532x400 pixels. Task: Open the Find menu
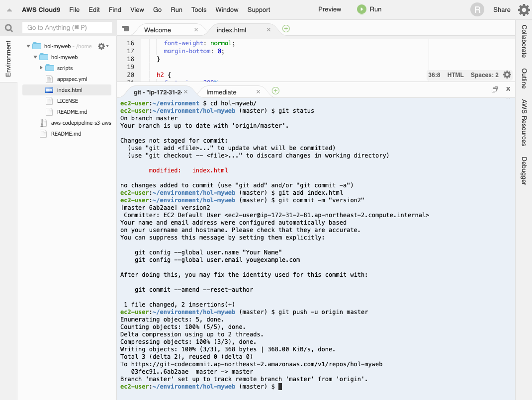point(115,10)
